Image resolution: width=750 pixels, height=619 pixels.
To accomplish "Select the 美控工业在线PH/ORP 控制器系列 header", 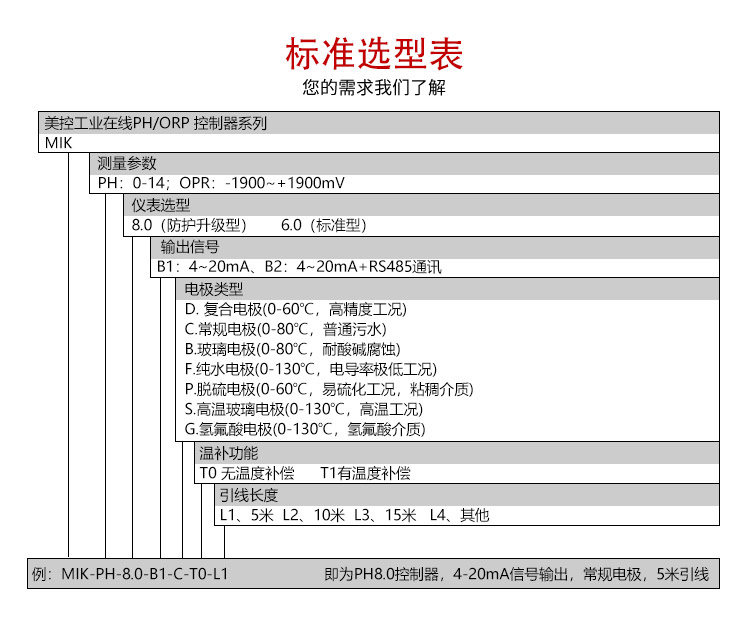I will 156,124.
